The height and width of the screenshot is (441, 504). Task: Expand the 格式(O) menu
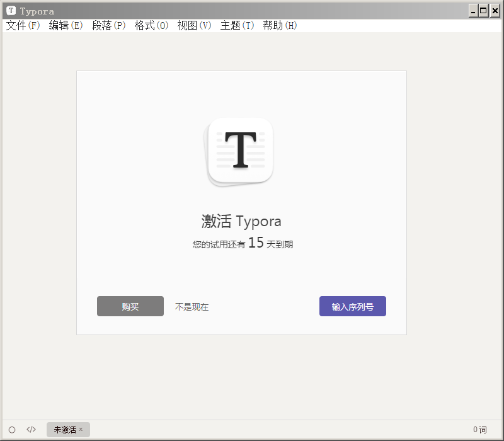click(x=151, y=25)
